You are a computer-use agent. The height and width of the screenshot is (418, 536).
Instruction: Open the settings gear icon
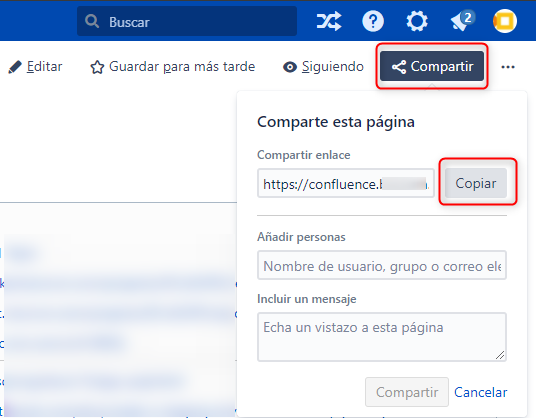tap(417, 21)
